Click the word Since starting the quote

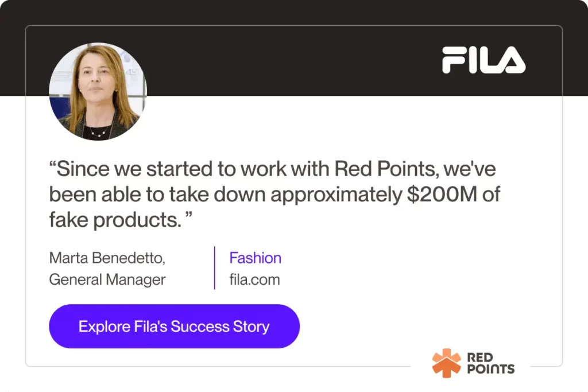click(83, 169)
